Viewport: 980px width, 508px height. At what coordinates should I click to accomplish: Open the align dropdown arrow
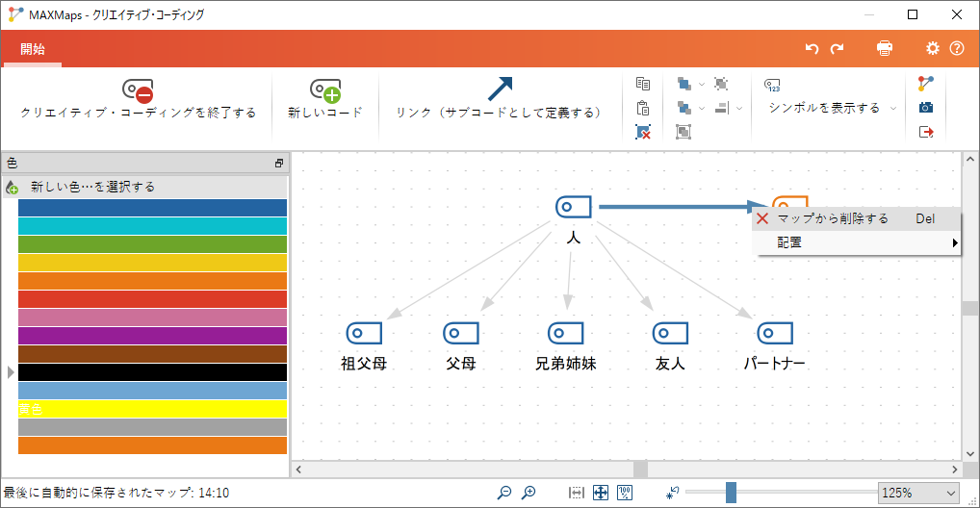(738, 108)
